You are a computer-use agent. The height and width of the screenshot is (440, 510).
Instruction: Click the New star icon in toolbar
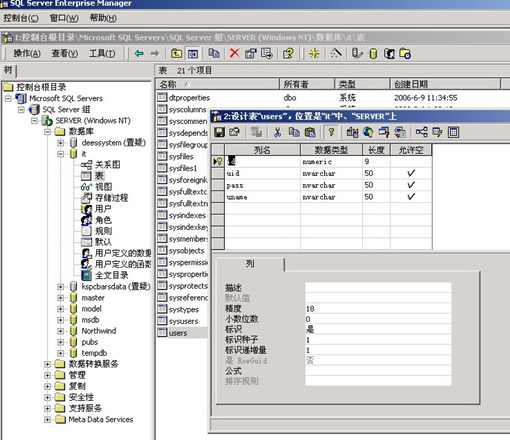point(314,53)
